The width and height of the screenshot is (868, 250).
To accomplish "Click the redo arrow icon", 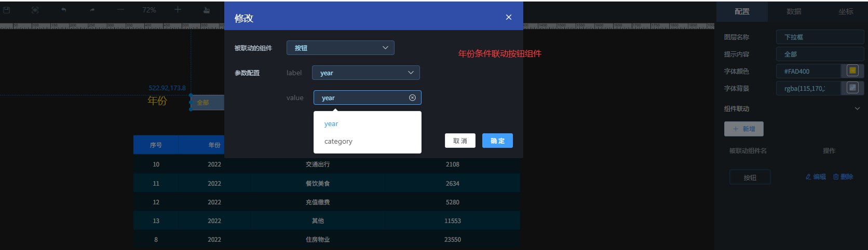I will pyautogui.click(x=92, y=10).
